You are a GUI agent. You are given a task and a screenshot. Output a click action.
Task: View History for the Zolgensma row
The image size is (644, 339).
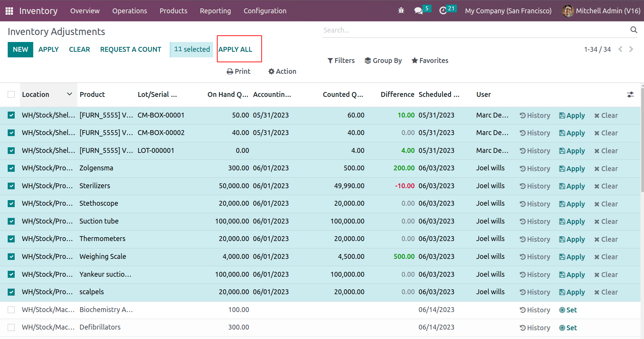coord(535,168)
